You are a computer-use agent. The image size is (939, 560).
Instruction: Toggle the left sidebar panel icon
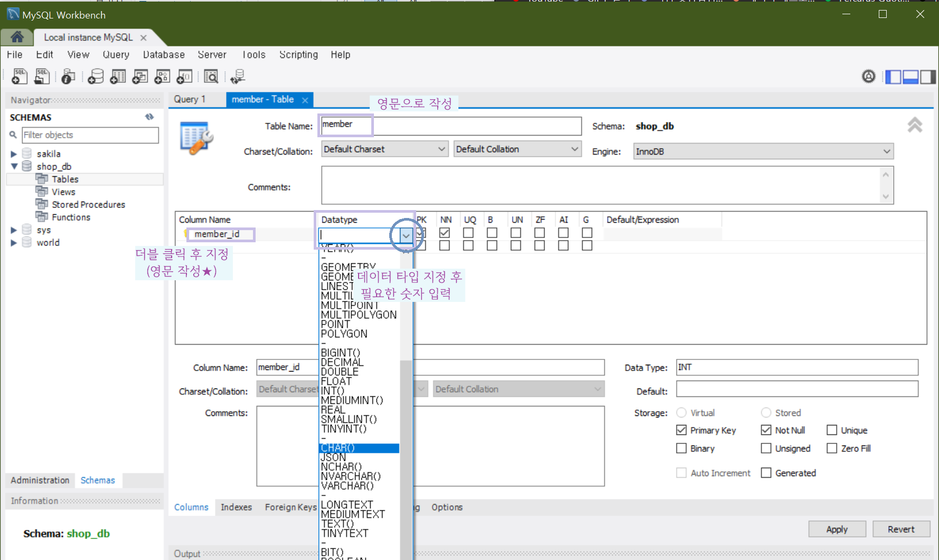[x=894, y=77]
